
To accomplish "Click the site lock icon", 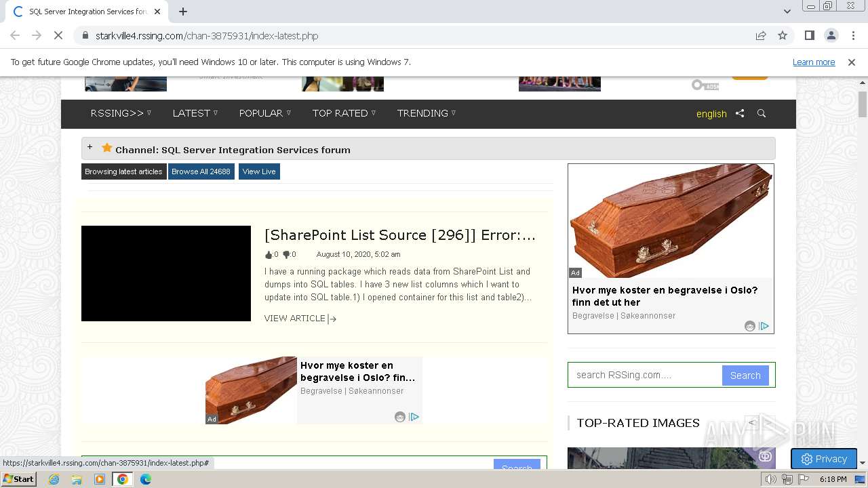I will (85, 36).
